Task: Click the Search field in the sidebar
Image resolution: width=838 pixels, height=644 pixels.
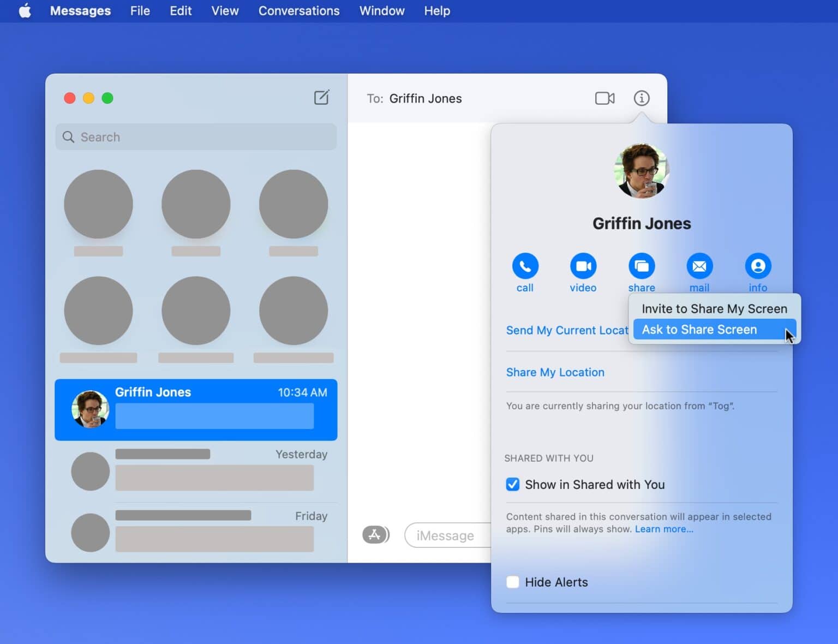Action: [196, 137]
